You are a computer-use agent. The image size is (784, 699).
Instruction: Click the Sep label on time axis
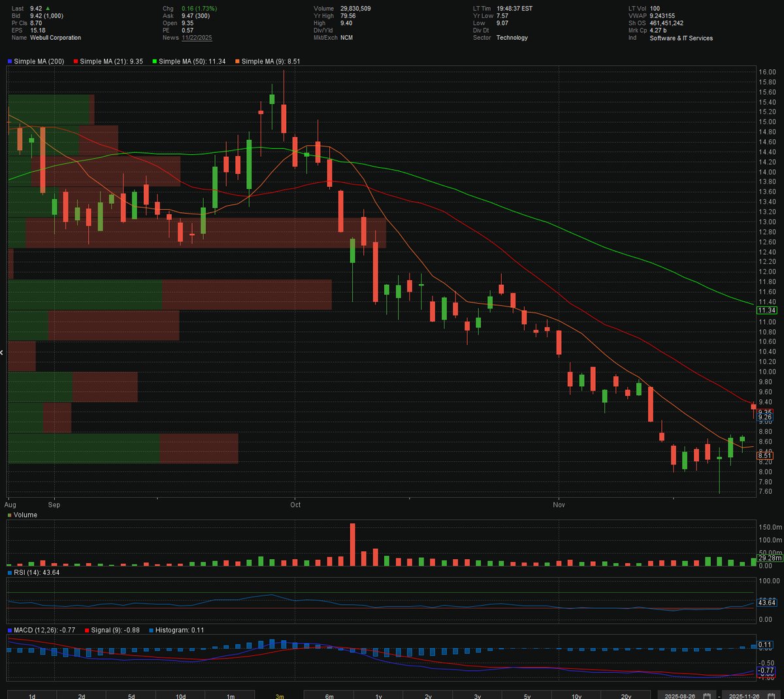click(x=54, y=504)
